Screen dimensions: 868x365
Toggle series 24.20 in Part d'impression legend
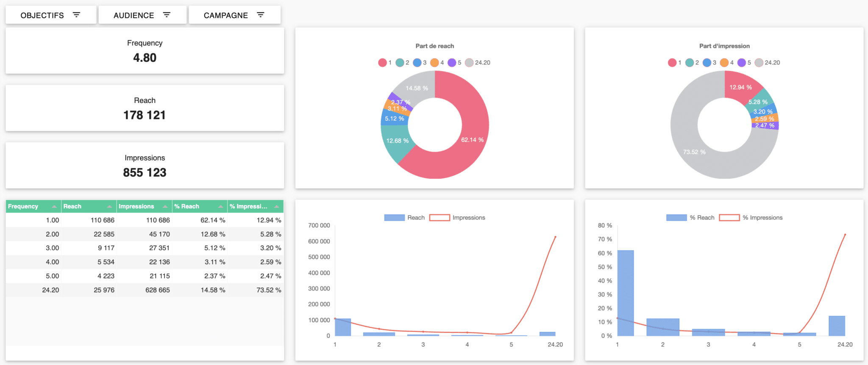[768, 63]
